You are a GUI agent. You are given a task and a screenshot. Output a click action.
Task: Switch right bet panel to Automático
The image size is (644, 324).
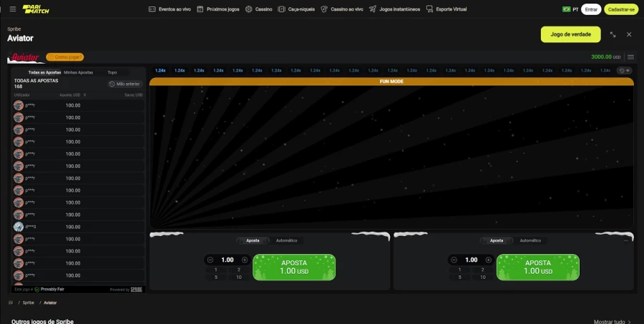click(530, 240)
